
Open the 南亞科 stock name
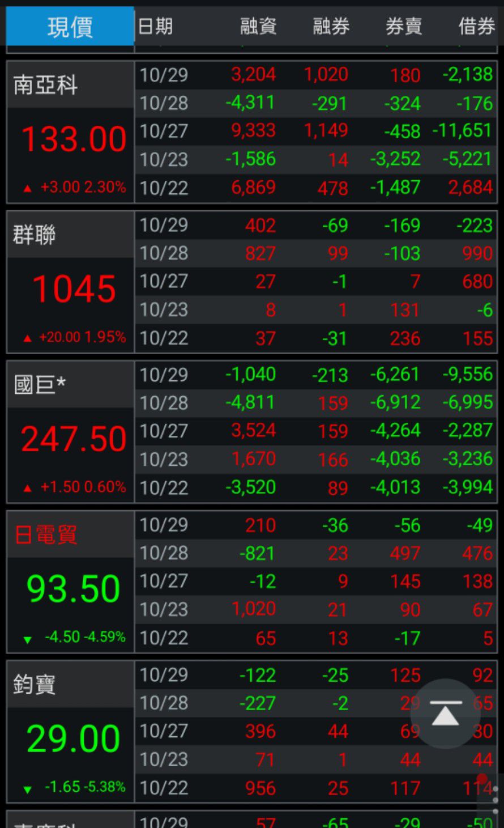pos(45,85)
